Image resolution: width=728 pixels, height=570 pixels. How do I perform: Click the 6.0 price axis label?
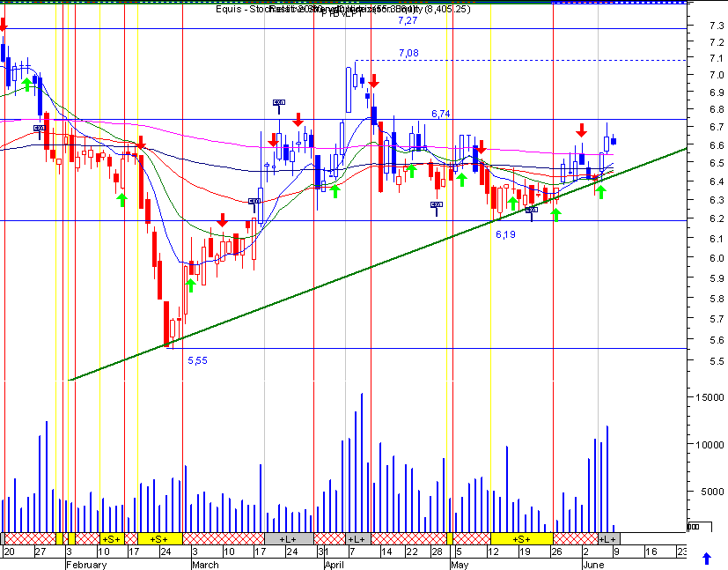coord(717,258)
